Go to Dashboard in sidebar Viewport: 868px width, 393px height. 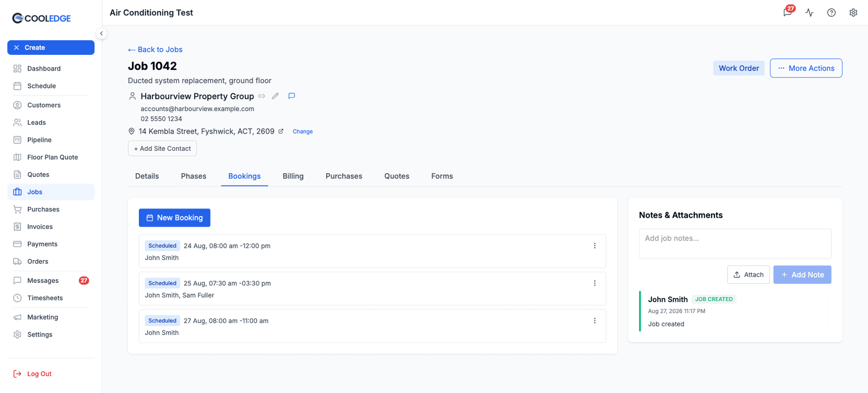[x=51, y=68]
